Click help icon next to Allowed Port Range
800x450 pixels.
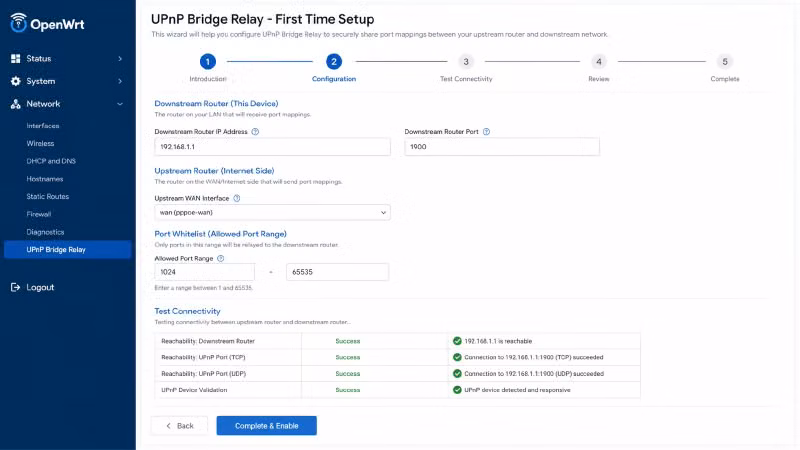pos(220,259)
